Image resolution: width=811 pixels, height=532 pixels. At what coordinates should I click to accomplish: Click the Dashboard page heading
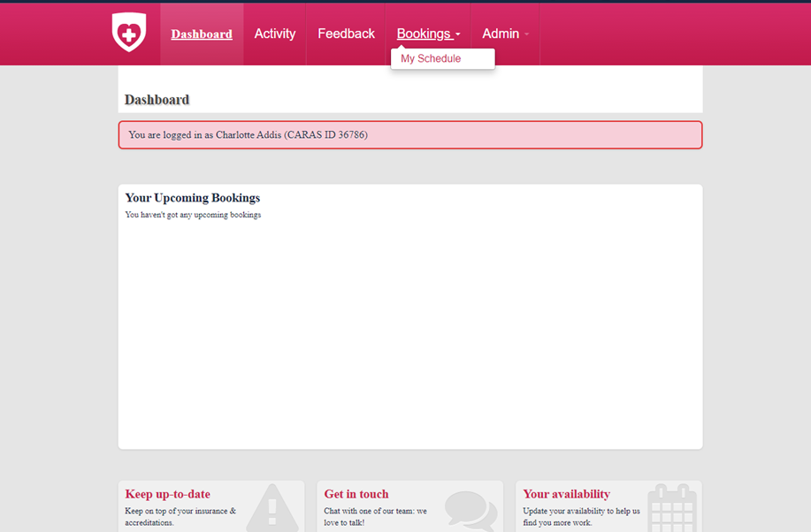click(x=157, y=100)
